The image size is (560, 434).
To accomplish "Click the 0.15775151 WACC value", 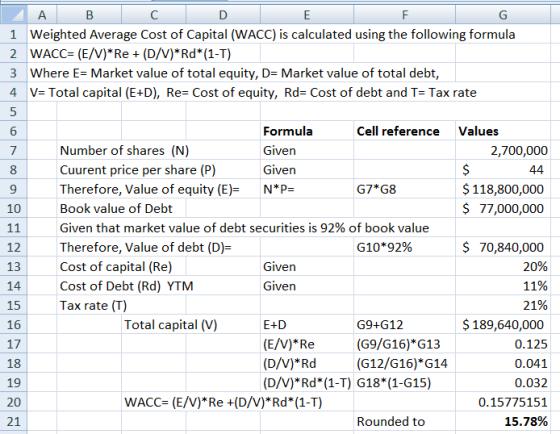I will click(513, 402).
